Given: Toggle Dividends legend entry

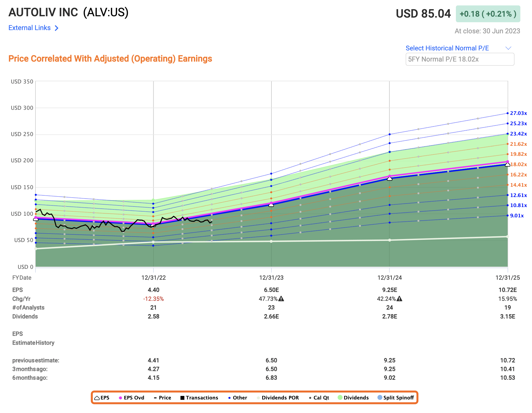Looking at the screenshot, I should [353, 398].
